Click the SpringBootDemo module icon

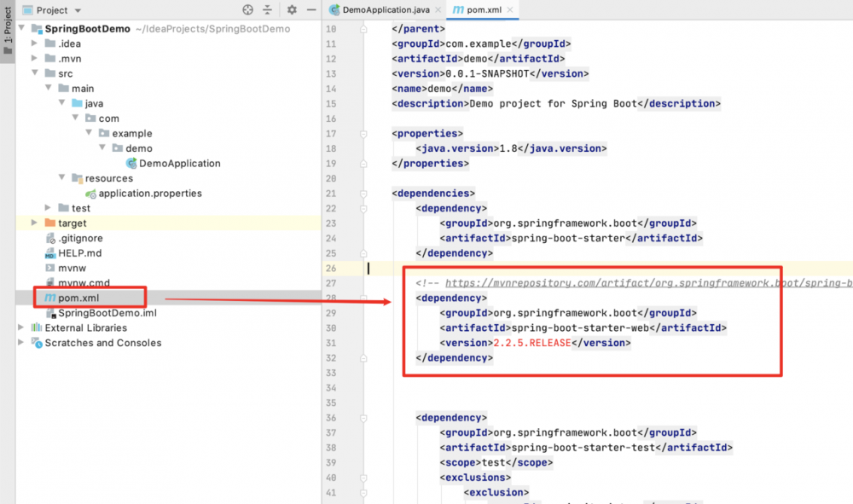coord(37,28)
